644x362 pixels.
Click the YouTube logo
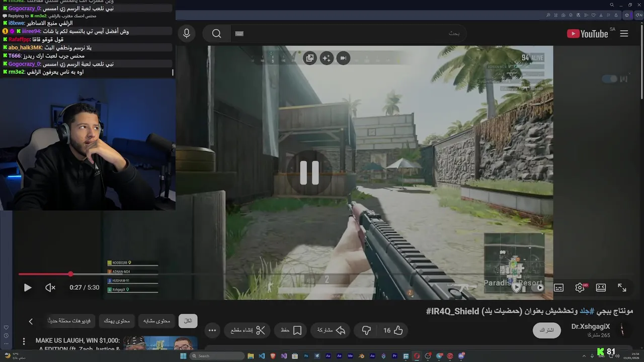point(588,34)
